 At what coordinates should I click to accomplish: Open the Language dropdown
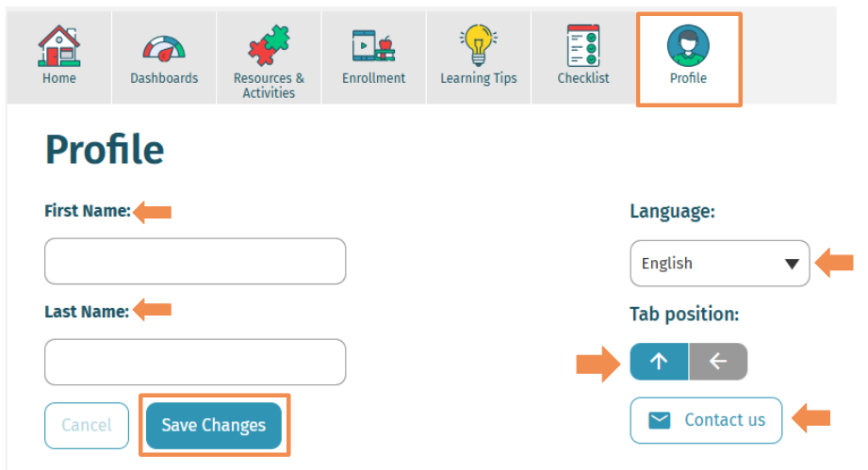[707, 264]
